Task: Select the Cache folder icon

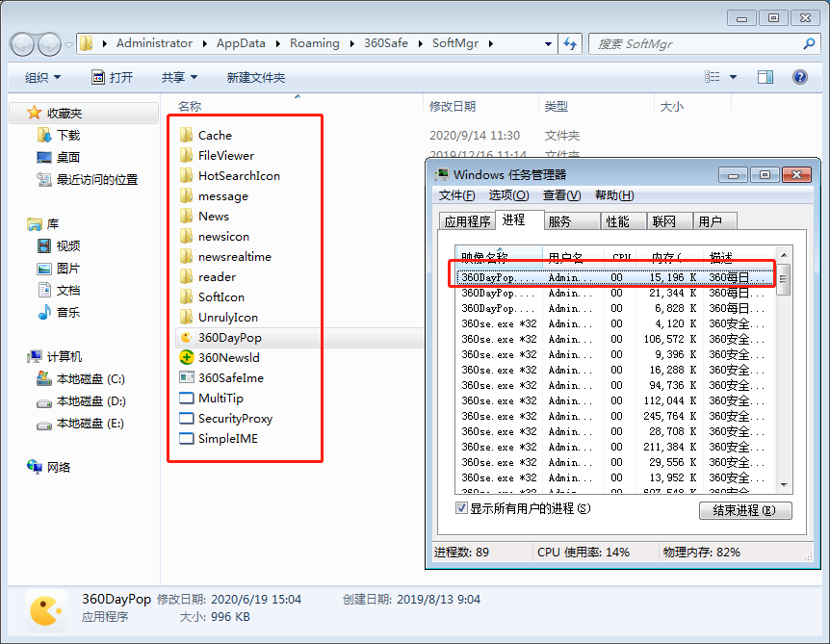Action: pyautogui.click(x=186, y=135)
